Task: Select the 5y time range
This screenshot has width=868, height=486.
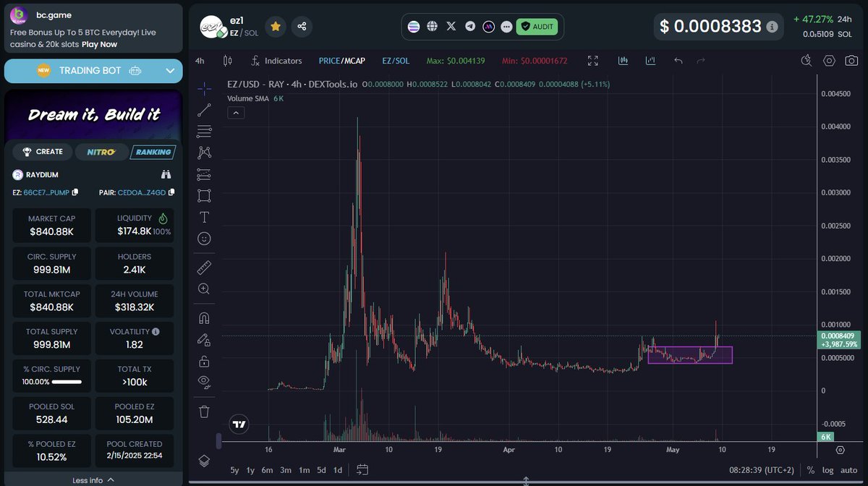Action: click(234, 470)
